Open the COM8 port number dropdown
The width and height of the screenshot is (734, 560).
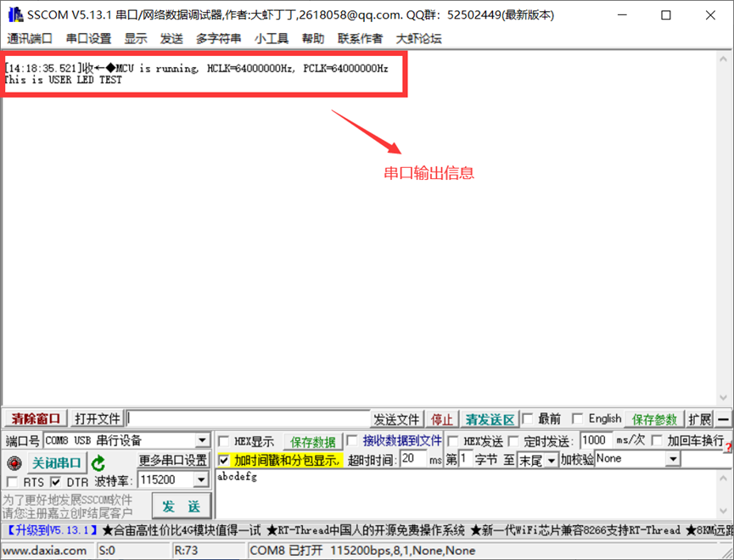coord(203,440)
